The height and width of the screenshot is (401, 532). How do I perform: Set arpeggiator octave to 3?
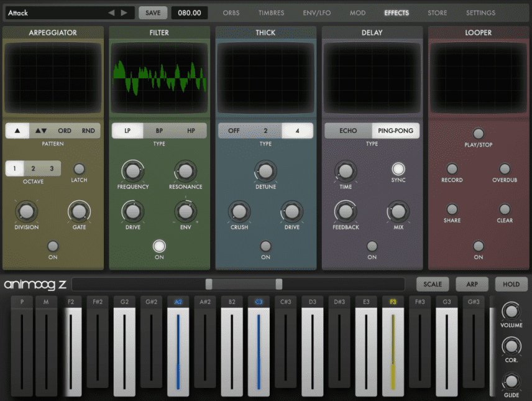click(52, 168)
